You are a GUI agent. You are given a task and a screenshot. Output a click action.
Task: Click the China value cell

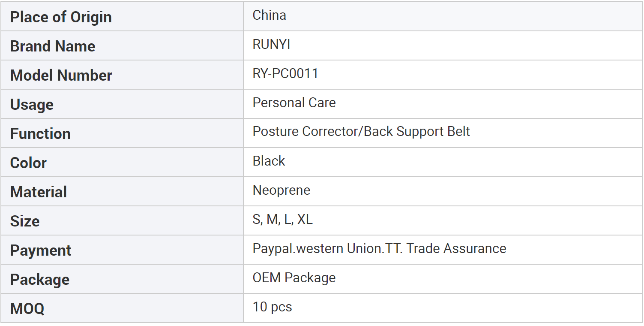tap(269, 15)
